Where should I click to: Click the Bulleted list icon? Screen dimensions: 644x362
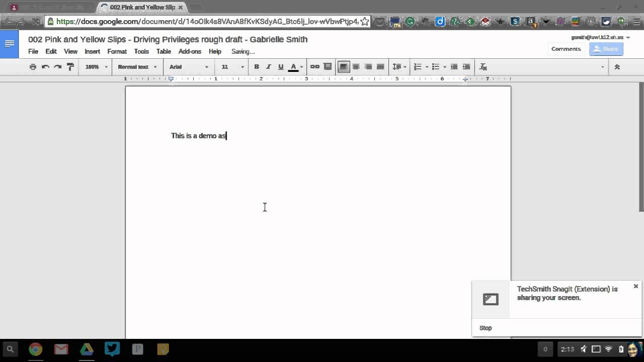tap(436, 67)
